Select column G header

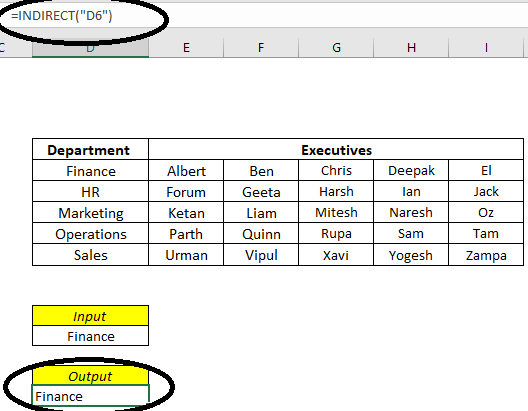coord(336,47)
